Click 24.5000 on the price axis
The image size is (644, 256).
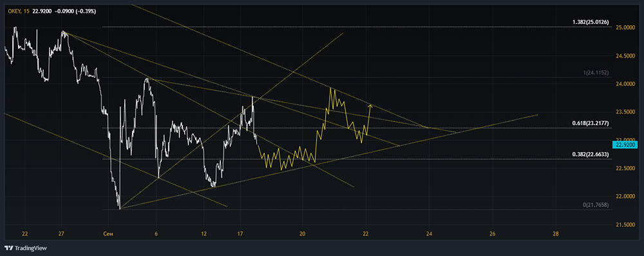pos(625,55)
